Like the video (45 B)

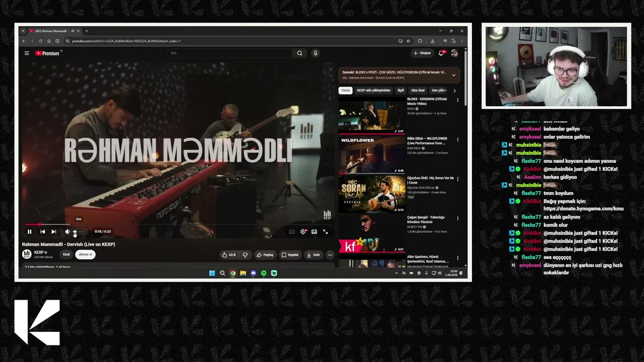pyautogui.click(x=228, y=255)
